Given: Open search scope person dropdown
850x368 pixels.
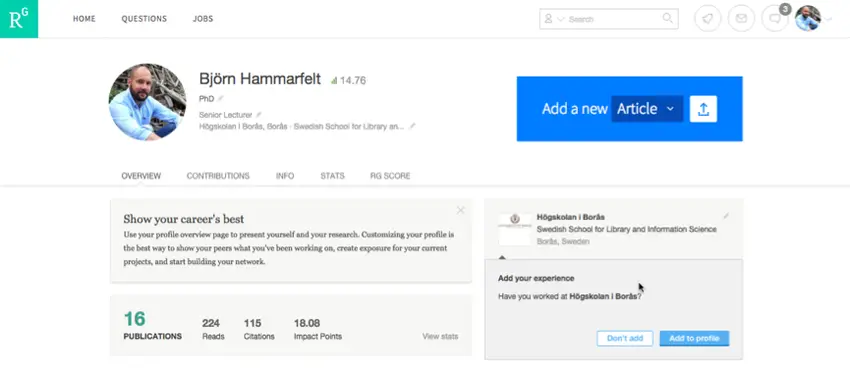Looking at the screenshot, I should 554,19.
